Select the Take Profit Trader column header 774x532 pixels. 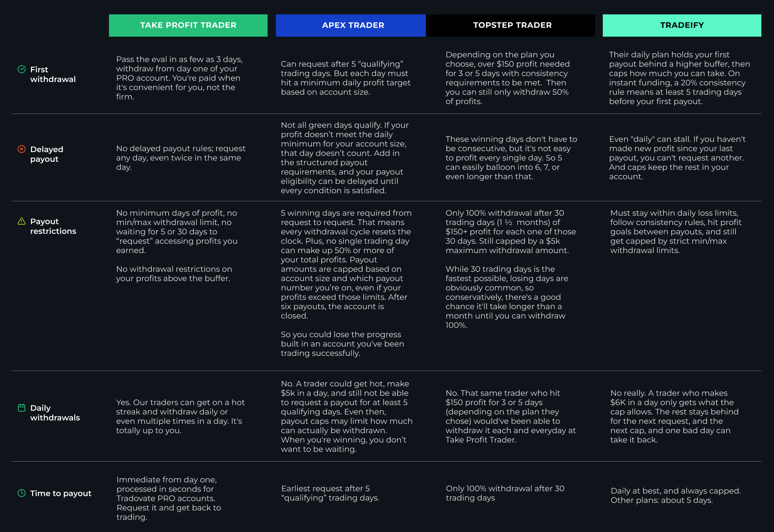click(188, 25)
